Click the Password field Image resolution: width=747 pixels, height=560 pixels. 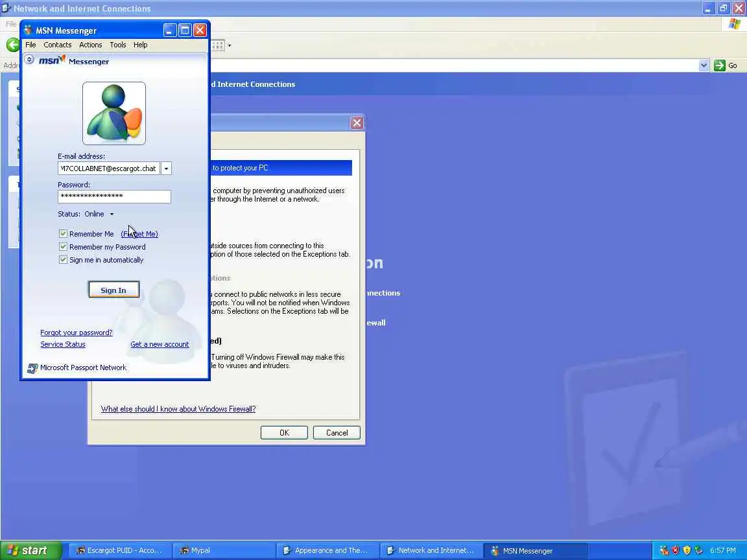(114, 196)
